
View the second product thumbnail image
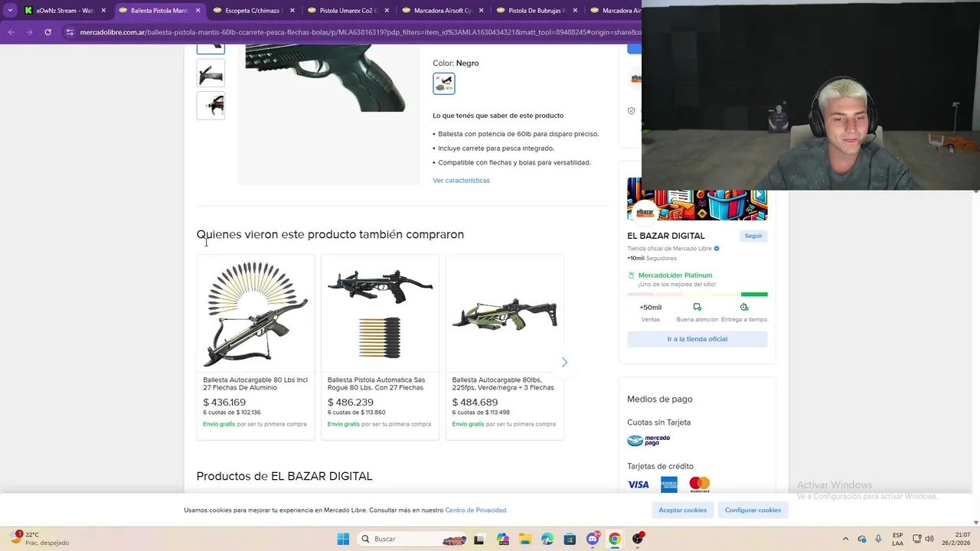point(211,73)
